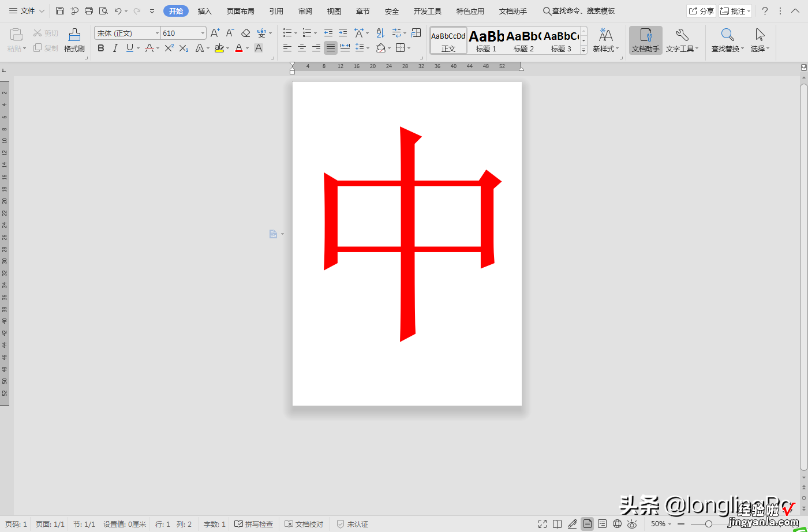Screen dimensions: 808x532
Task: Toggle Justify alignment button
Action: 331,48
